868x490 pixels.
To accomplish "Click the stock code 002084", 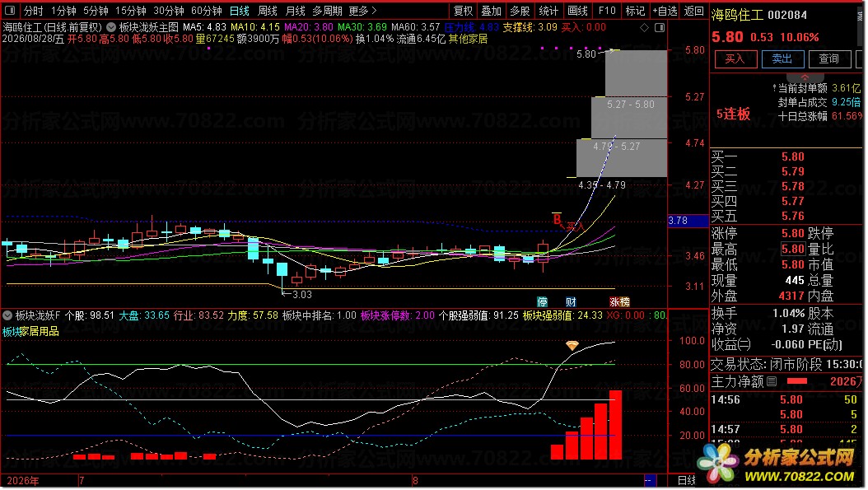I will tap(787, 15).
